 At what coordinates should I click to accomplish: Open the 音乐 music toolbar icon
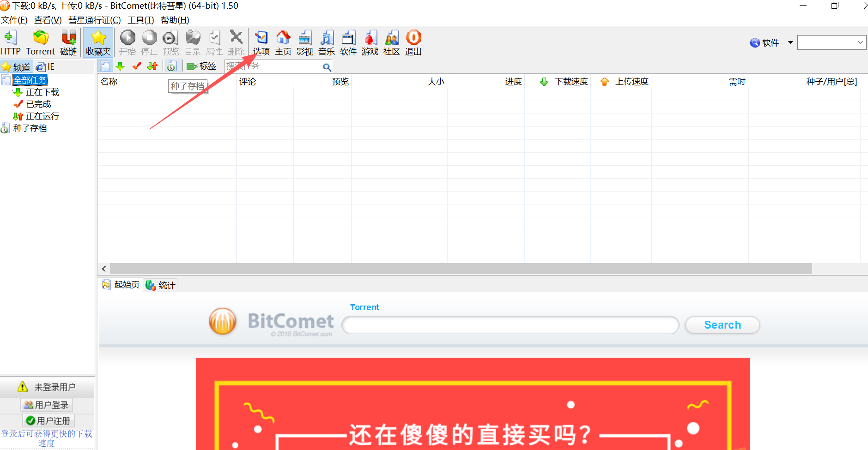pyautogui.click(x=326, y=43)
